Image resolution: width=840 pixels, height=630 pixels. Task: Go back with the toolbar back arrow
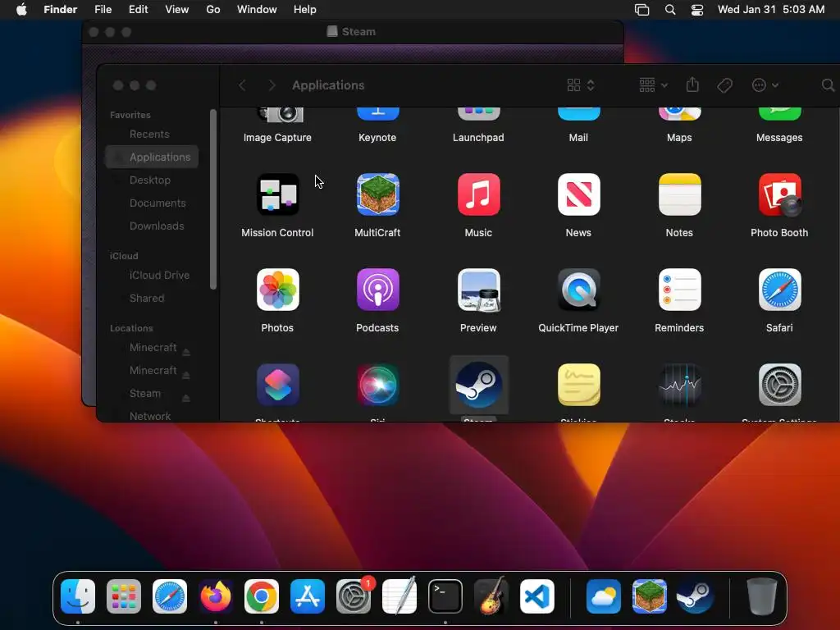tap(242, 85)
